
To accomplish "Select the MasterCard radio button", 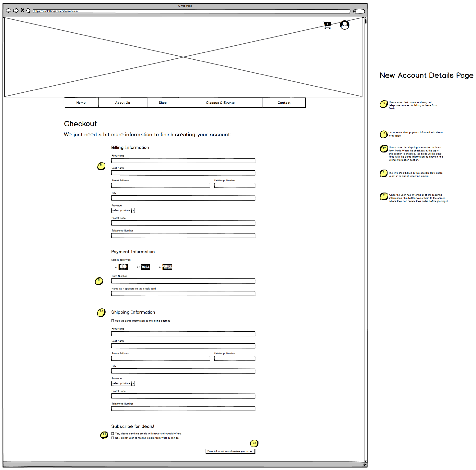I will 116,267.
